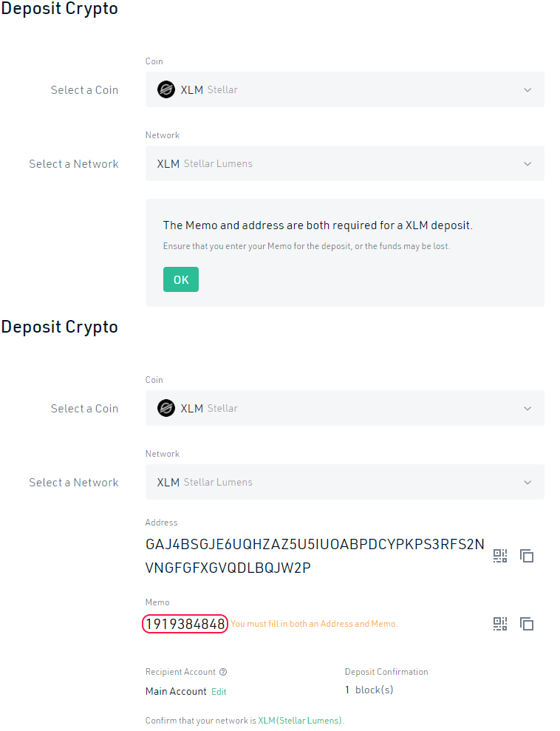The width and height of the screenshot is (560, 731).
Task: Open the green XLM(Stellar Lumens) link
Action: click(x=300, y=721)
